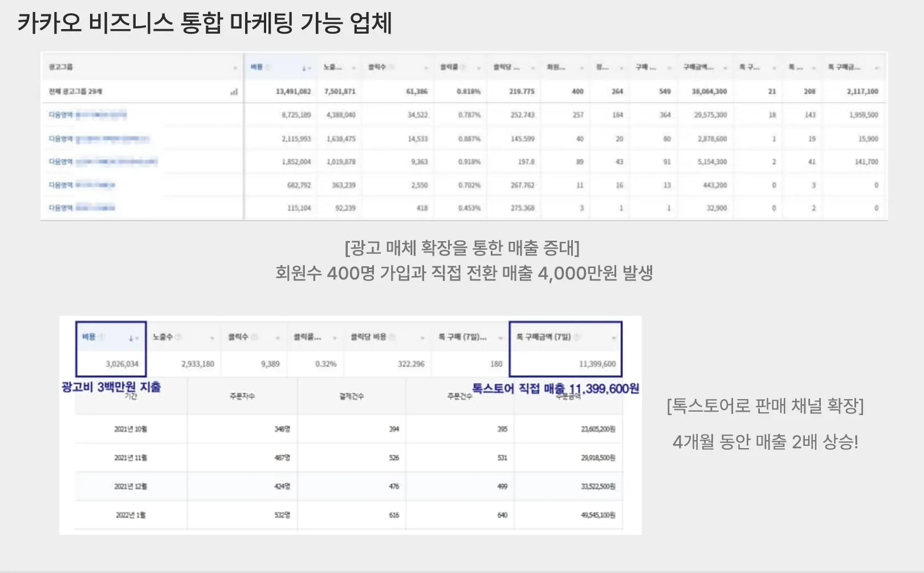The height and width of the screenshot is (573, 924).
Task: Click the 2,933,180 impressions value
Action: 198,364
